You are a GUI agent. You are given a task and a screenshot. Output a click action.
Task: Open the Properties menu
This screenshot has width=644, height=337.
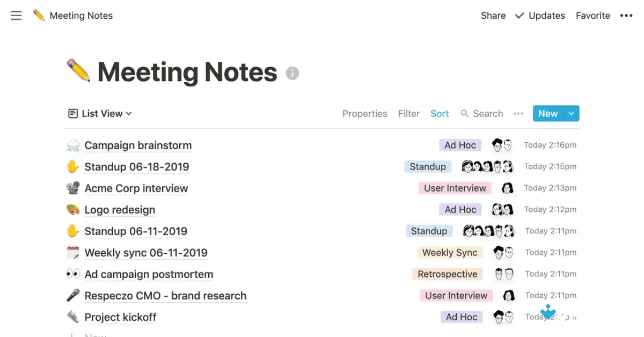pos(365,113)
